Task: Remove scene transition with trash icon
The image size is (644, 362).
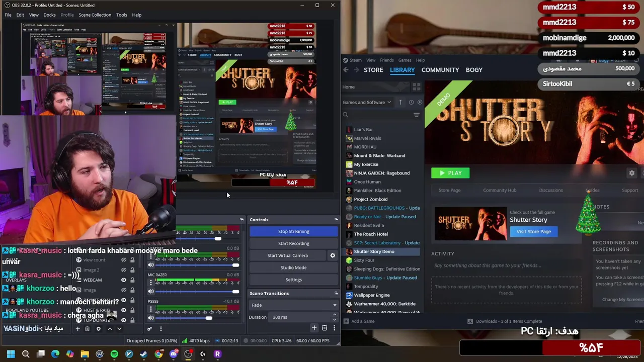Action: [x=324, y=328]
